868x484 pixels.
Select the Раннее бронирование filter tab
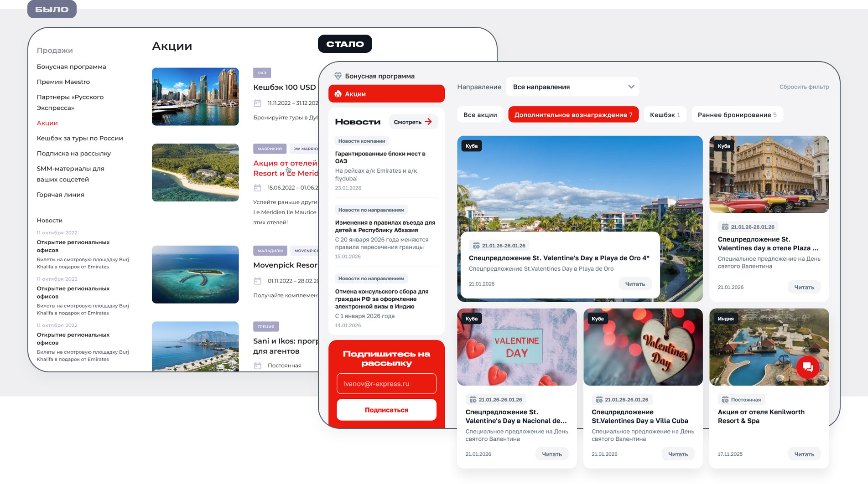(737, 115)
